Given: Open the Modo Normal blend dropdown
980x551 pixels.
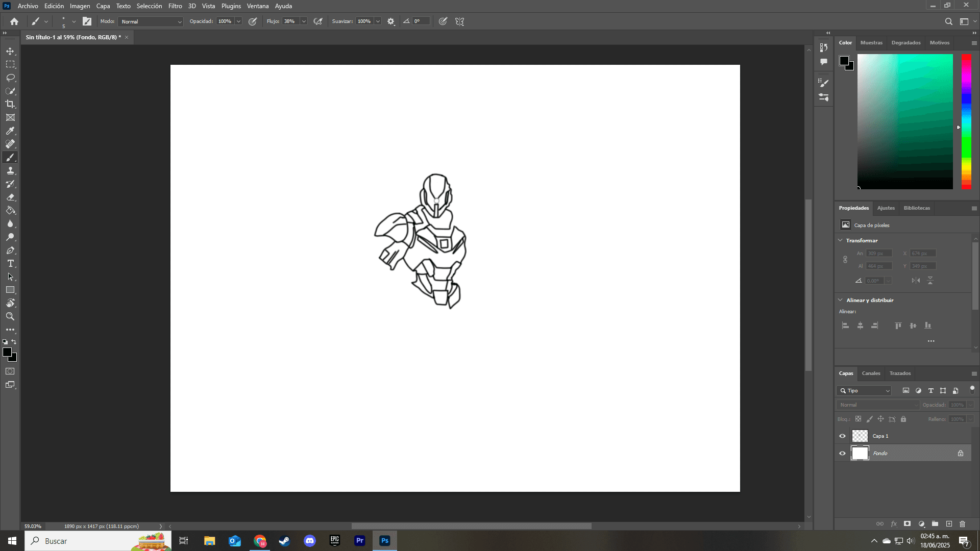Looking at the screenshot, I should coord(151,21).
